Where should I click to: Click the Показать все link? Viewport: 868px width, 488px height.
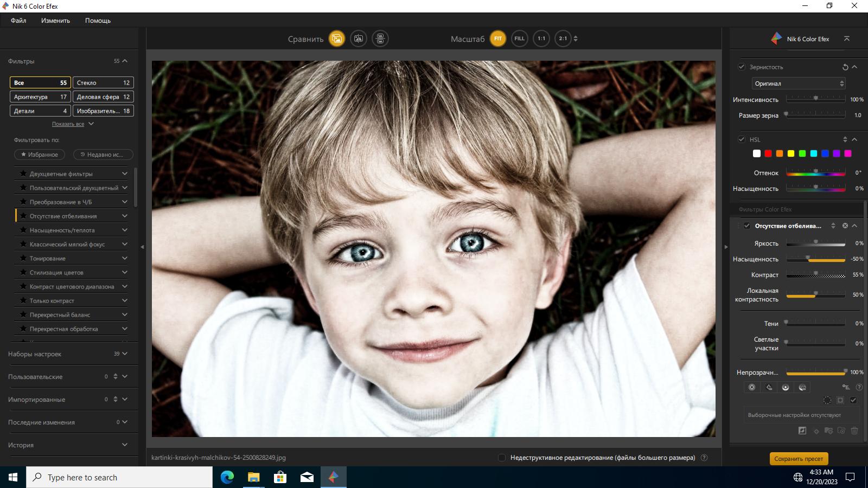68,124
